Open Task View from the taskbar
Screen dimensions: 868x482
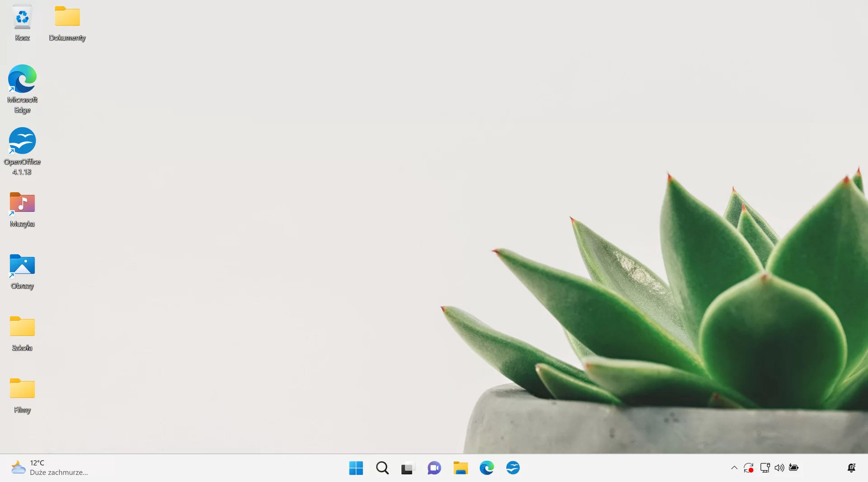coord(408,468)
